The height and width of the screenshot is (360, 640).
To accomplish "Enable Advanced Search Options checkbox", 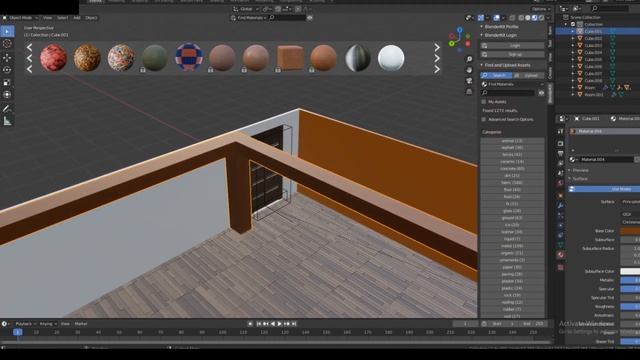I will pos(484,119).
